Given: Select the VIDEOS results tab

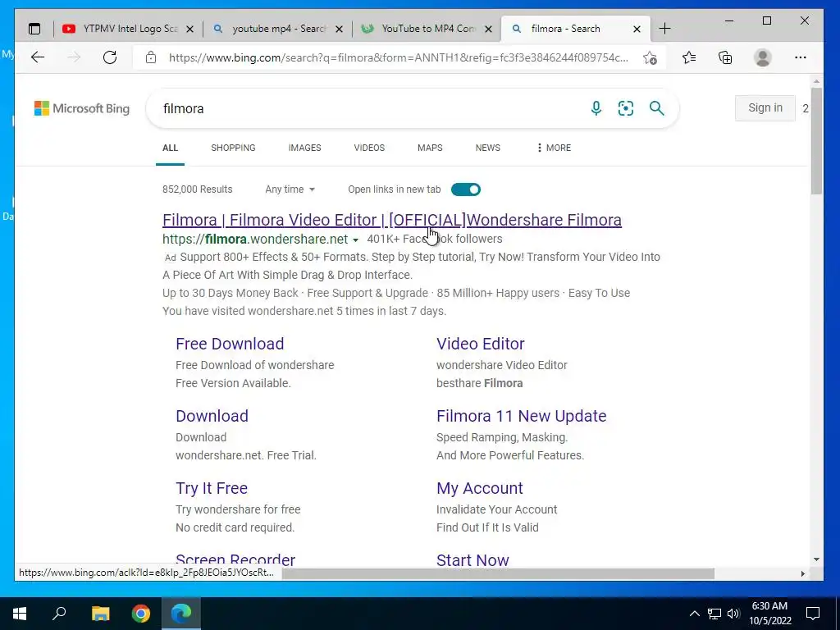Looking at the screenshot, I should 369,148.
